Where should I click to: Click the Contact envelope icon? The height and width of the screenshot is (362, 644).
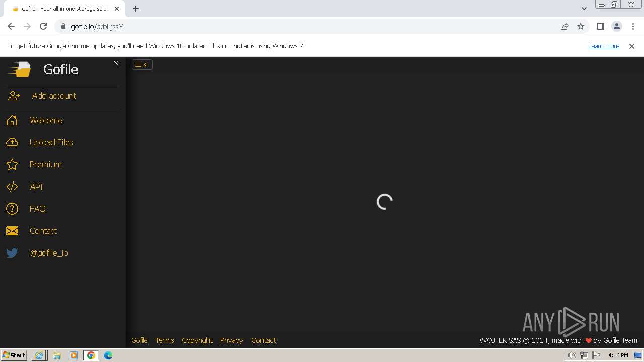[12, 231]
